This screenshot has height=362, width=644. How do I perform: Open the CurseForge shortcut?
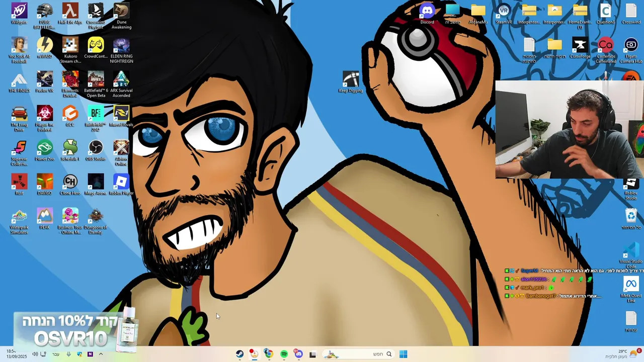click(580, 48)
